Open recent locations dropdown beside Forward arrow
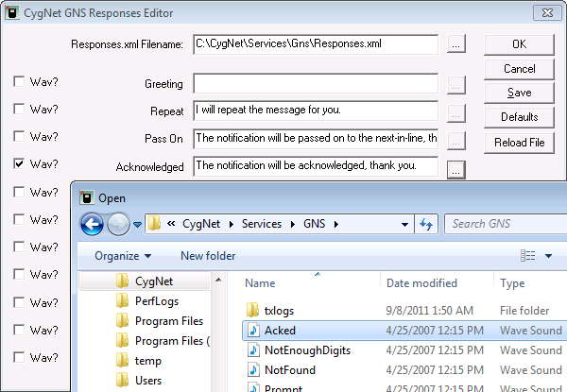Screen dimensions: 567x392 137,225
